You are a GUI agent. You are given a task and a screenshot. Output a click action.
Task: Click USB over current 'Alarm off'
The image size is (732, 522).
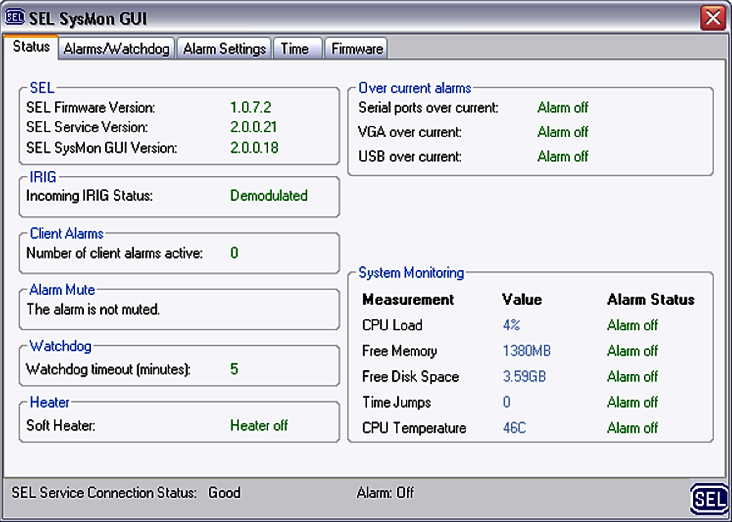click(563, 156)
